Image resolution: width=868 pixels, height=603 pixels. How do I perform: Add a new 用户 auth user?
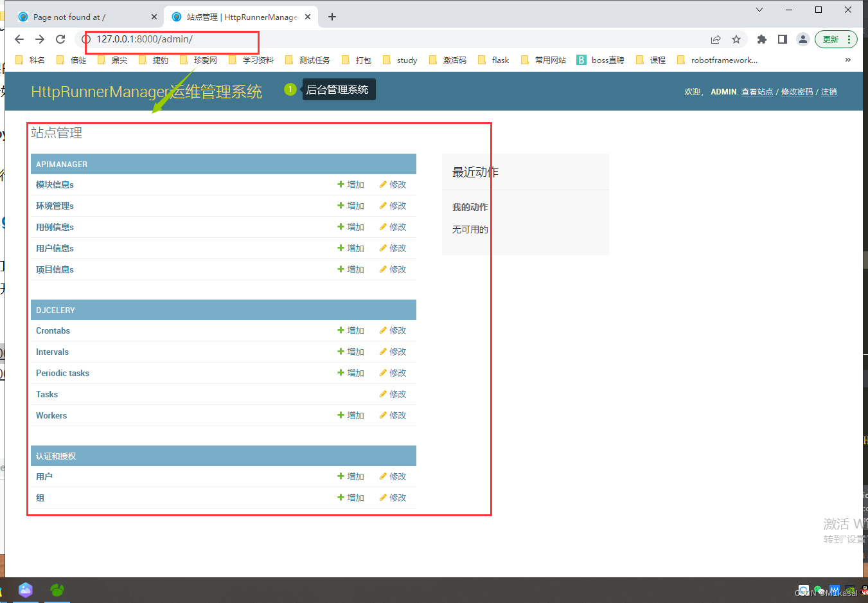[x=351, y=476]
